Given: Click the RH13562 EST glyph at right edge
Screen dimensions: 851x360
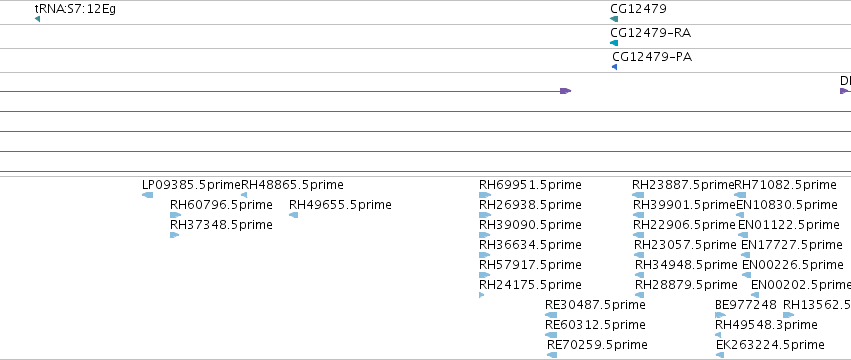Looking at the screenshot, I should pos(789,315).
